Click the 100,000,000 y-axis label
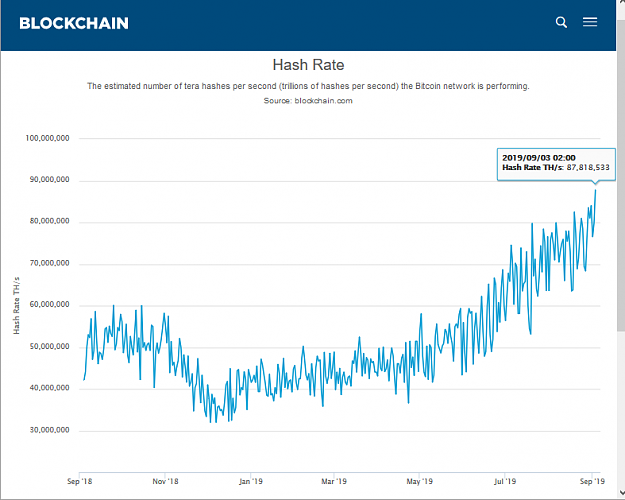Image resolution: width=625 pixels, height=500 pixels. pos(47,138)
